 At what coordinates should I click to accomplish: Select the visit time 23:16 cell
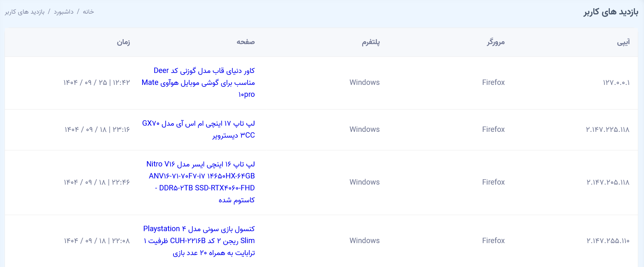click(x=96, y=129)
